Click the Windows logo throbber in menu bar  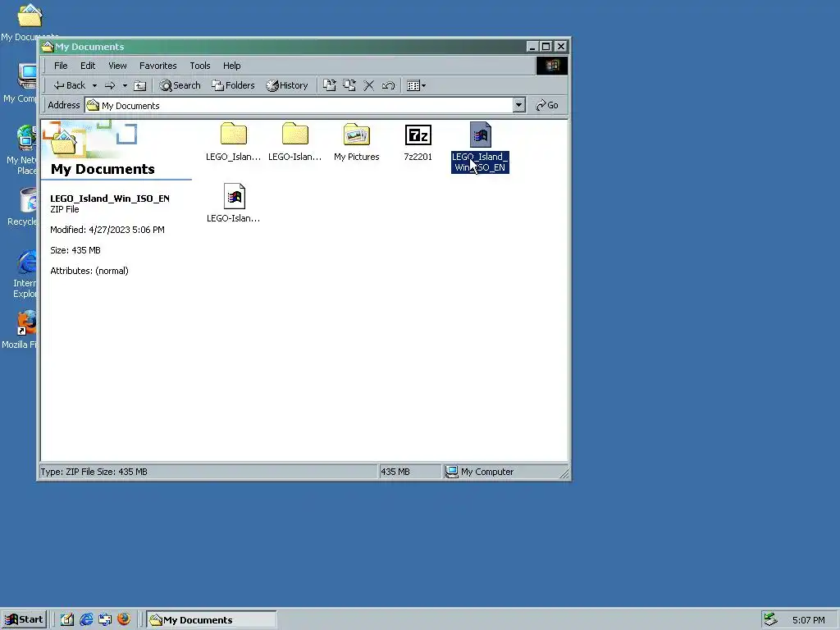pos(552,66)
